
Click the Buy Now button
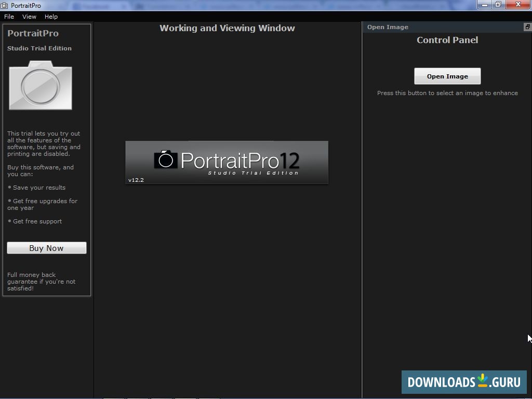tap(46, 248)
